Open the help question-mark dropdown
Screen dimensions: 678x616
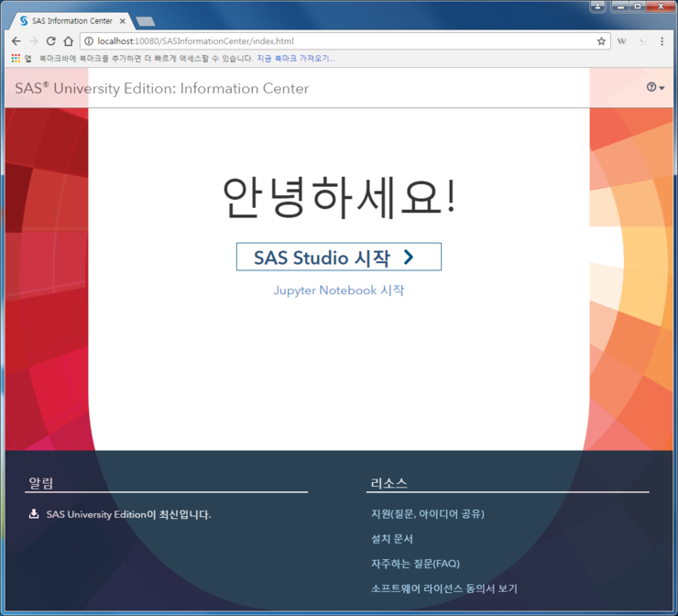coord(655,87)
